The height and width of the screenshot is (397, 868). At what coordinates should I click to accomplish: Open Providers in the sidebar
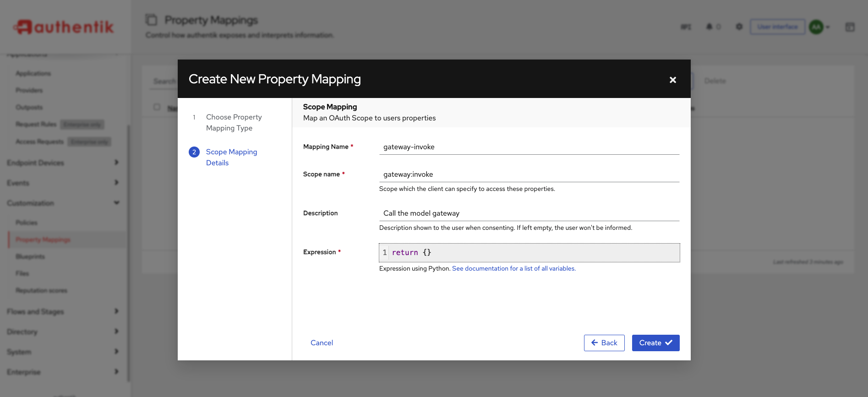[29, 91]
